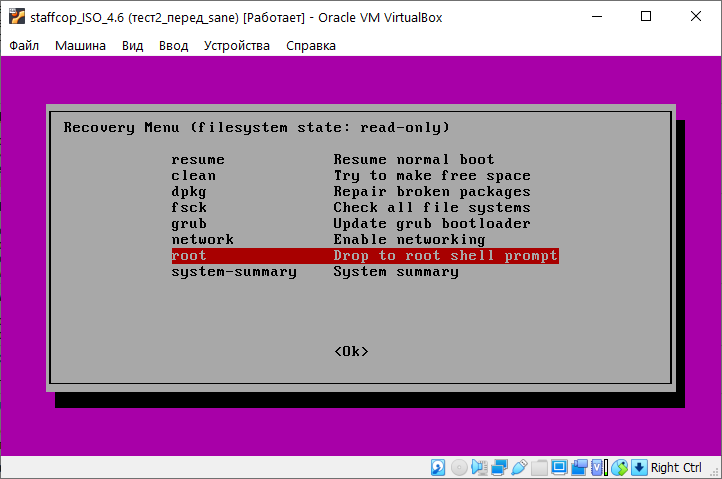
Task: Select the highlighted root shell prompt entry
Action: point(364,256)
